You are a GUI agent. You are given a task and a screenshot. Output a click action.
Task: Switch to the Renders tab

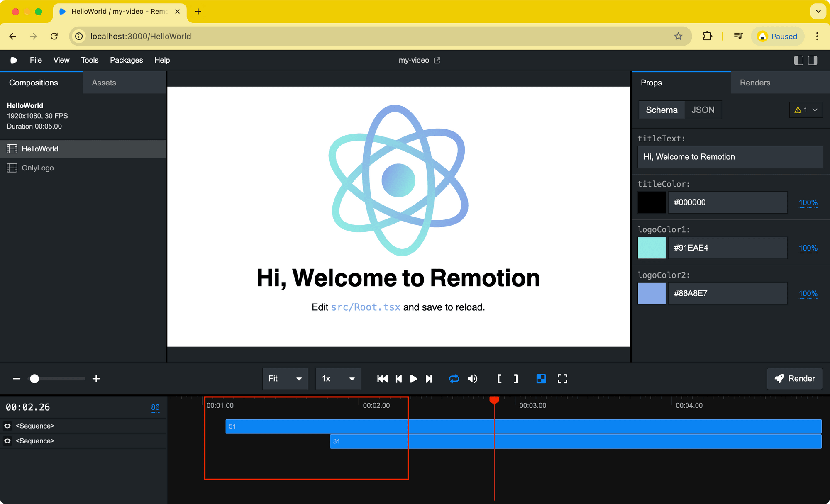coord(780,83)
